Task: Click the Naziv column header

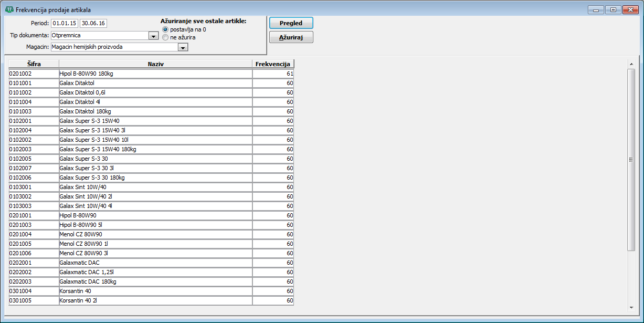Action: click(155, 64)
